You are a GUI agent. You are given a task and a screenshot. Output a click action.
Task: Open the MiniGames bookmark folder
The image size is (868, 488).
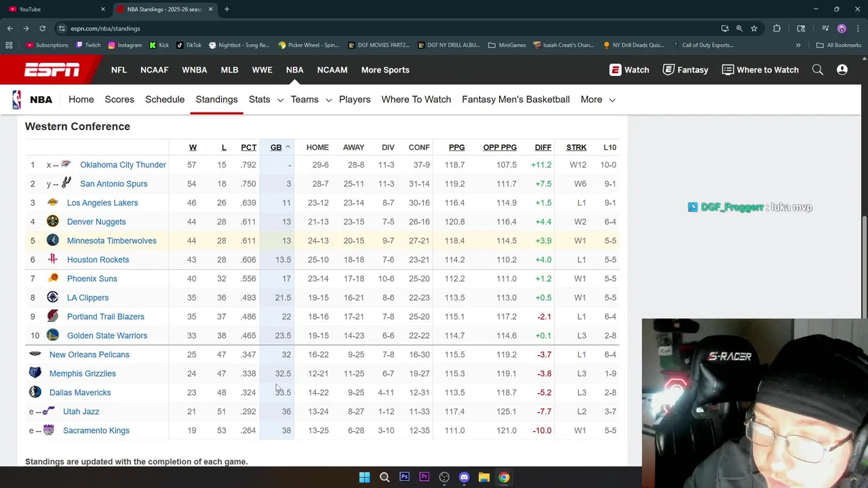coord(507,45)
